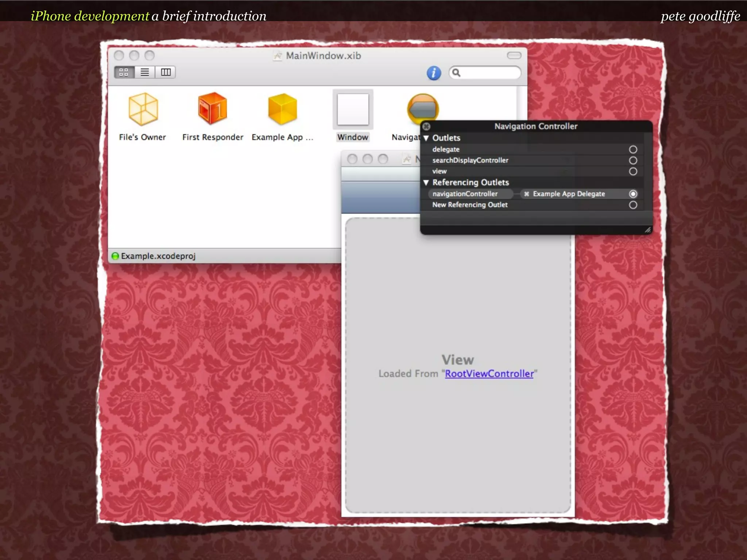Click the New Referencing Outlet circle

tap(633, 205)
